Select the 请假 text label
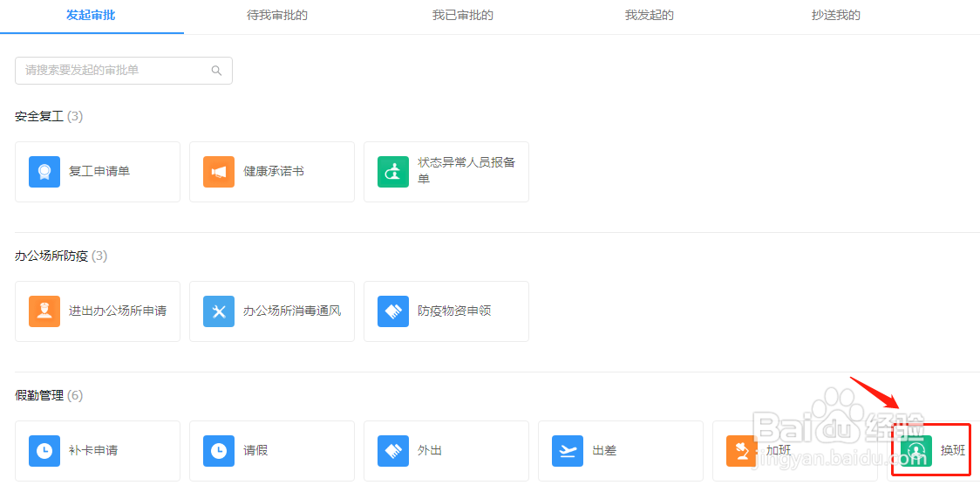The width and height of the screenshot is (980, 492). 255,450
